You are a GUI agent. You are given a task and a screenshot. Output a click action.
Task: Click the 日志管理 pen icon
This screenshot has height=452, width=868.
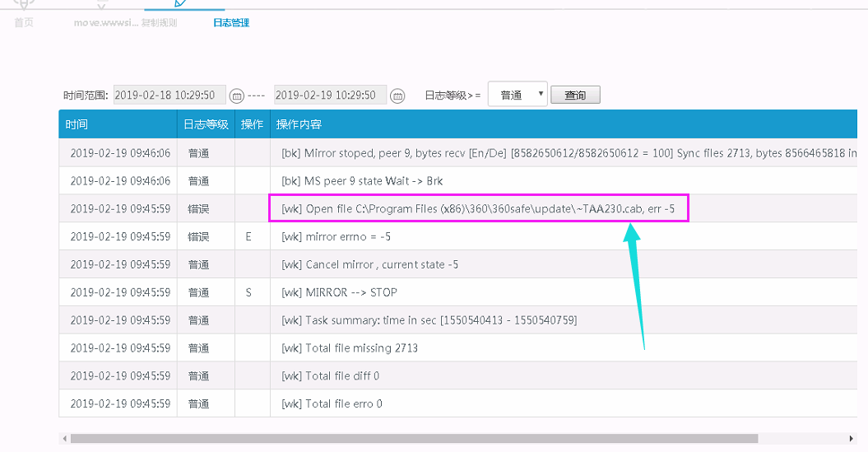pos(183,3)
